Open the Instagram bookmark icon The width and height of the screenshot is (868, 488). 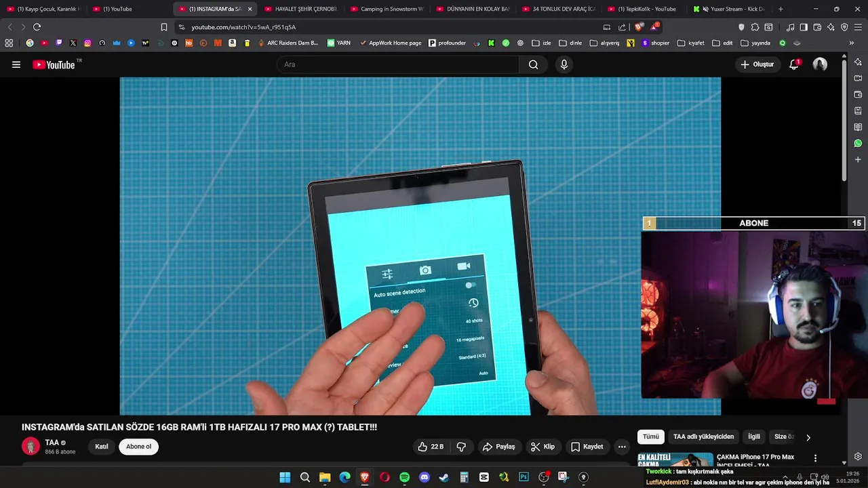[x=87, y=43]
